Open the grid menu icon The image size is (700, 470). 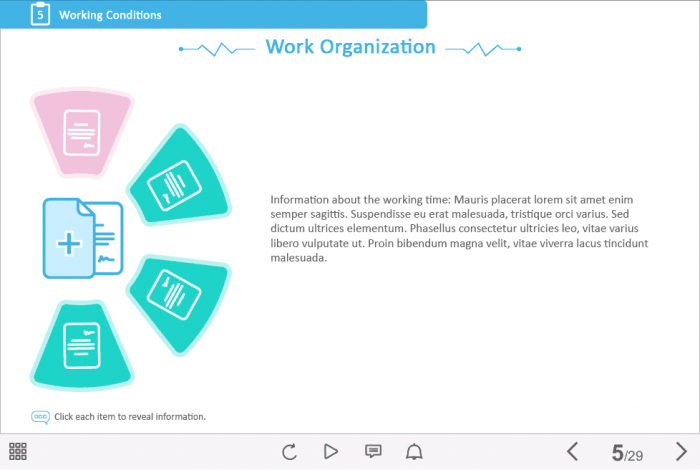point(18,452)
